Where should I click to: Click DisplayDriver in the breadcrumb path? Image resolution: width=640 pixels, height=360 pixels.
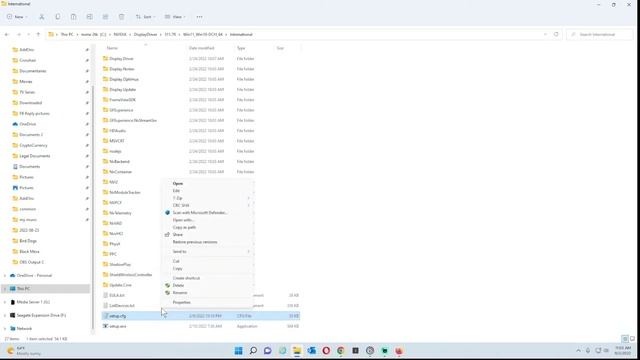[145, 35]
